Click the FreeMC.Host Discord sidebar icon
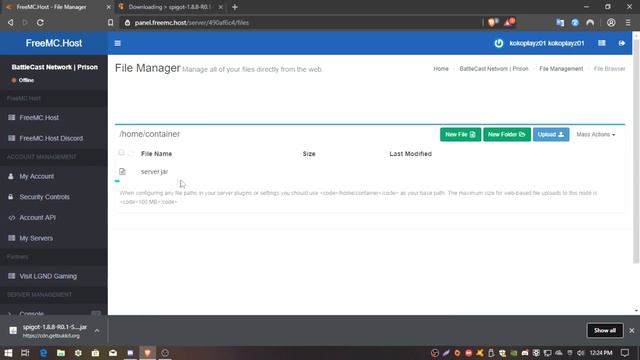Image resolution: width=640 pixels, height=360 pixels. pos(11,138)
